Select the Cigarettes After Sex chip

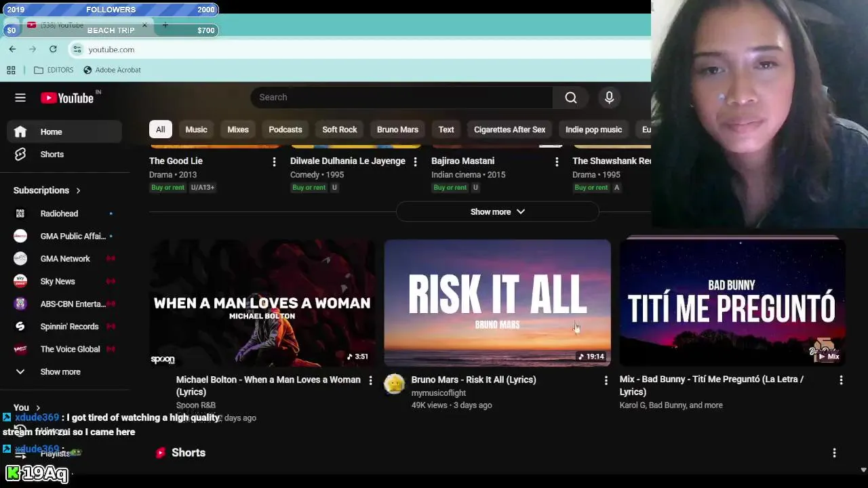(x=509, y=129)
